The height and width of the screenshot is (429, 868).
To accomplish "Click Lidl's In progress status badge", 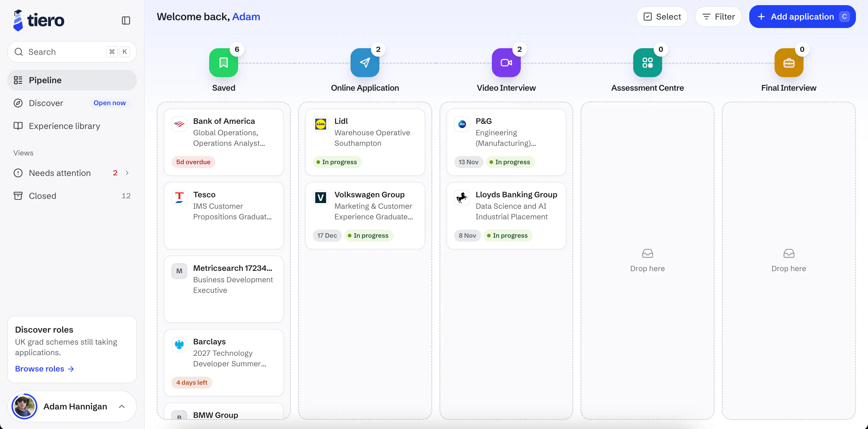I will pyautogui.click(x=337, y=162).
